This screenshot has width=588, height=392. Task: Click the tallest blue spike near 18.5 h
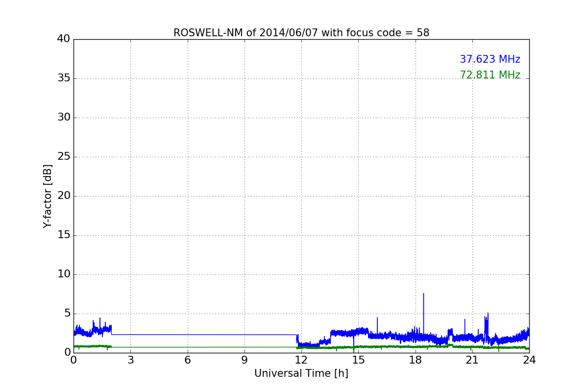(423, 314)
